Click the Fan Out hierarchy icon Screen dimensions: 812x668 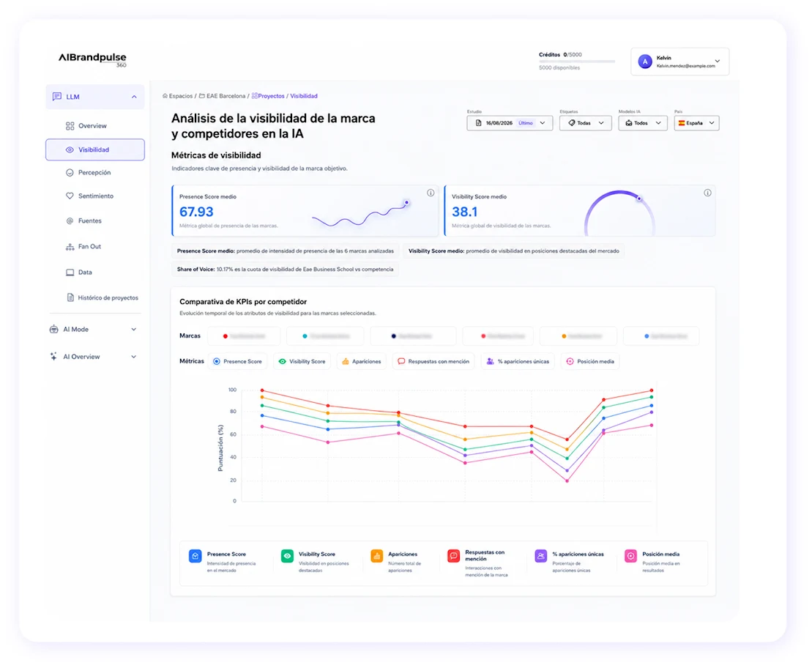click(x=70, y=247)
